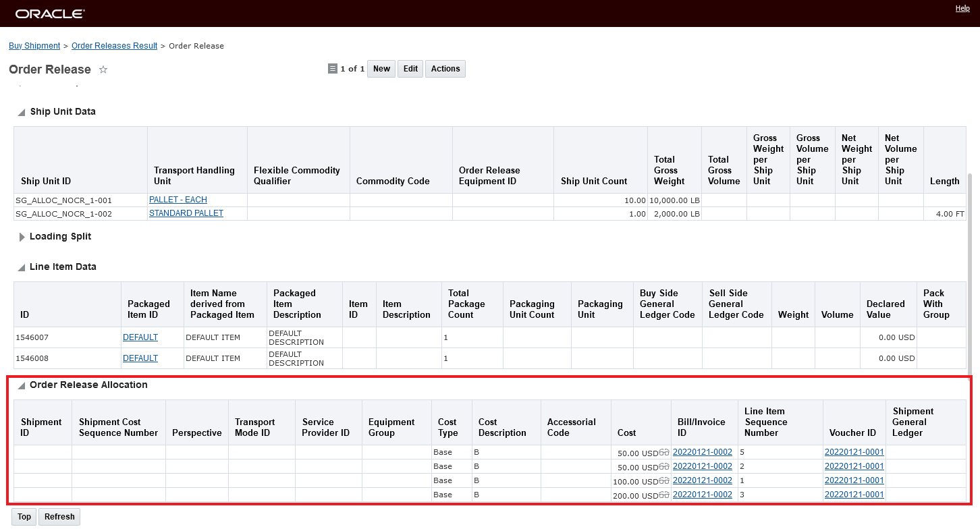Open voucher 20220121-0001 for line item sequence 5
Screen dimensions: 980x529
click(x=854, y=452)
